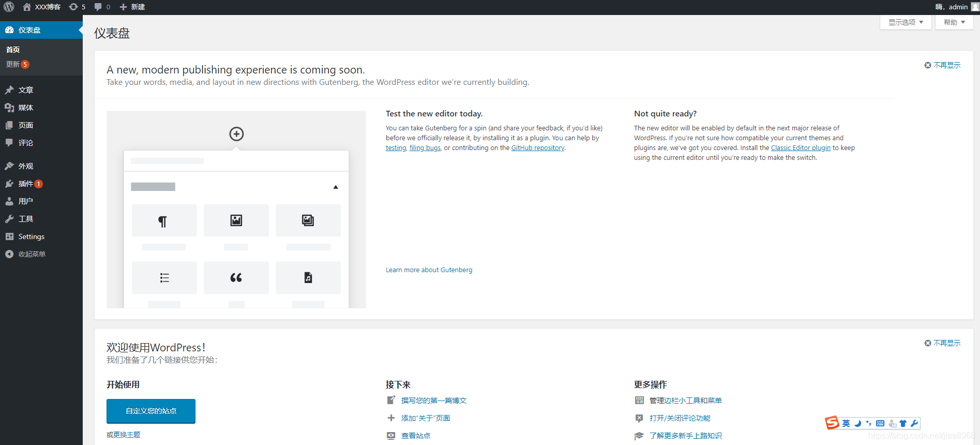This screenshot has height=445, width=980.
Task: Click 管理边栏小工具和菜单 link
Action: click(686, 400)
